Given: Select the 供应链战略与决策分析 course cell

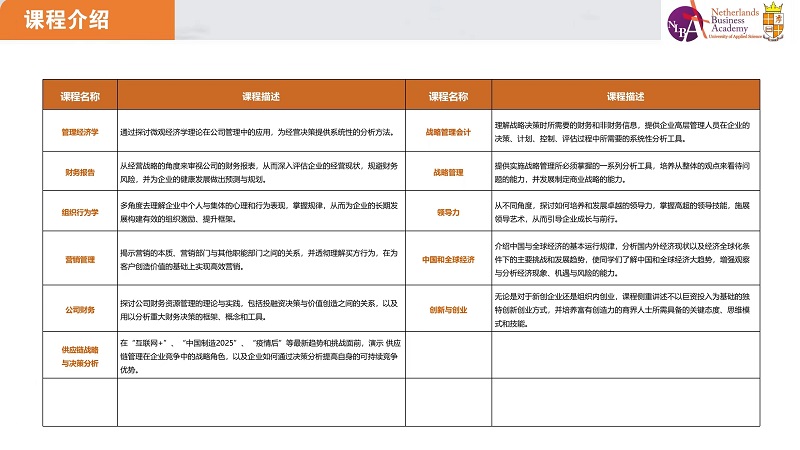Looking at the screenshot, I should (x=80, y=356).
